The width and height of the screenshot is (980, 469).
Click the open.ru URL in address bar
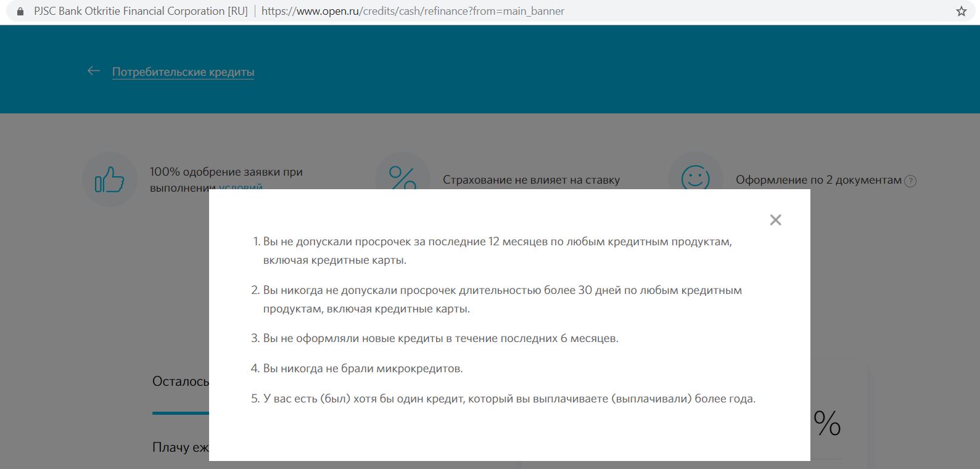click(413, 11)
